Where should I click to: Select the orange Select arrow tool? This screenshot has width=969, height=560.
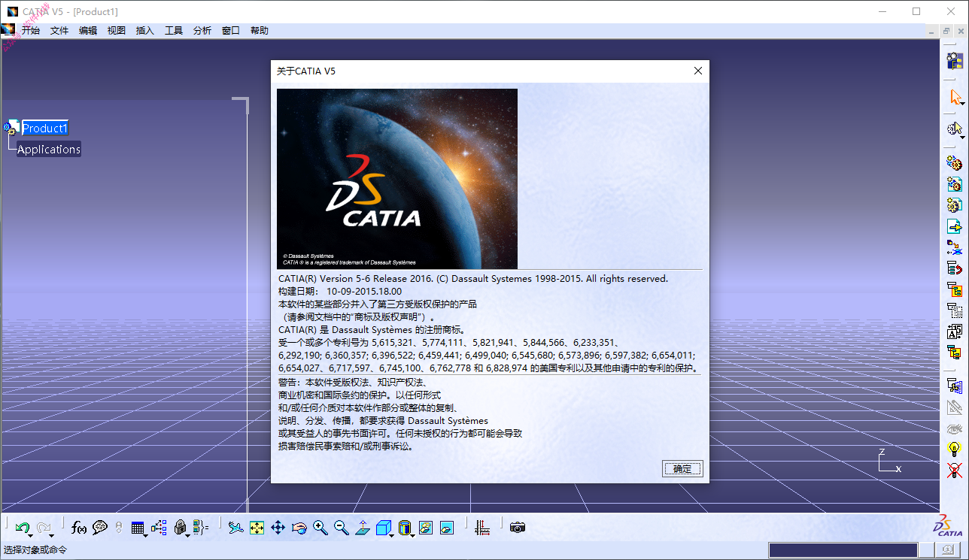[x=955, y=96]
